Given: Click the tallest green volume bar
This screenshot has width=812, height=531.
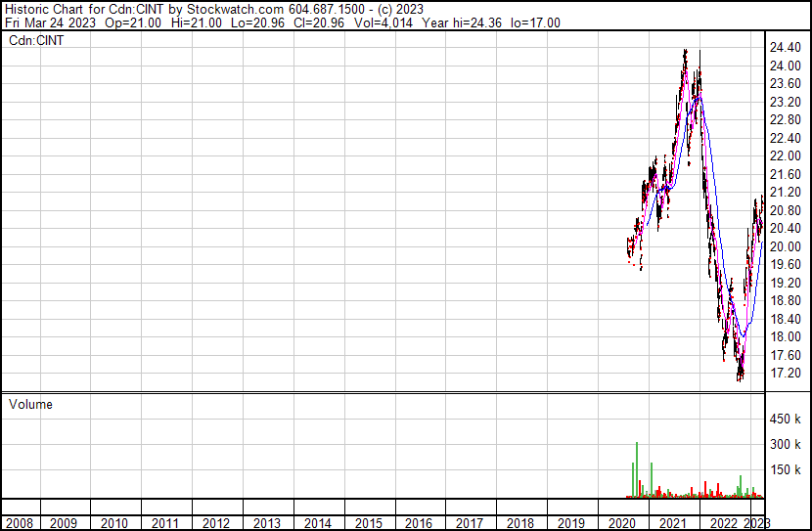Looking at the screenshot, I should tap(637, 469).
